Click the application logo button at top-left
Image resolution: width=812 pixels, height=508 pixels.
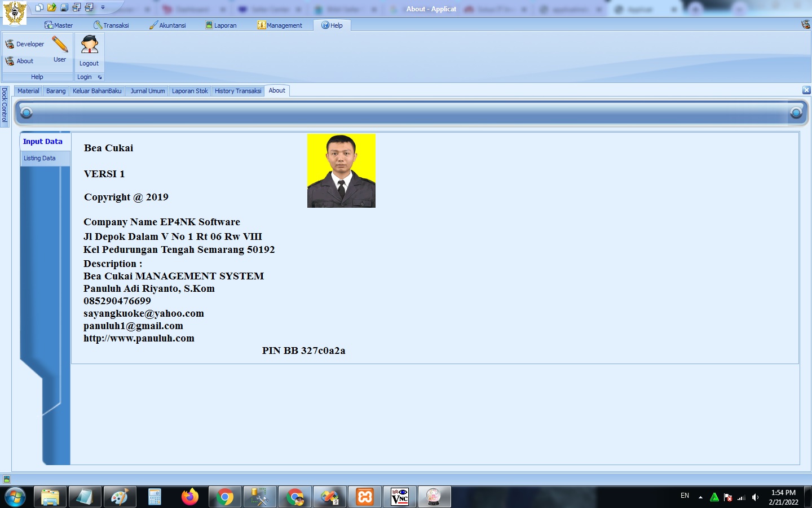tap(15, 12)
